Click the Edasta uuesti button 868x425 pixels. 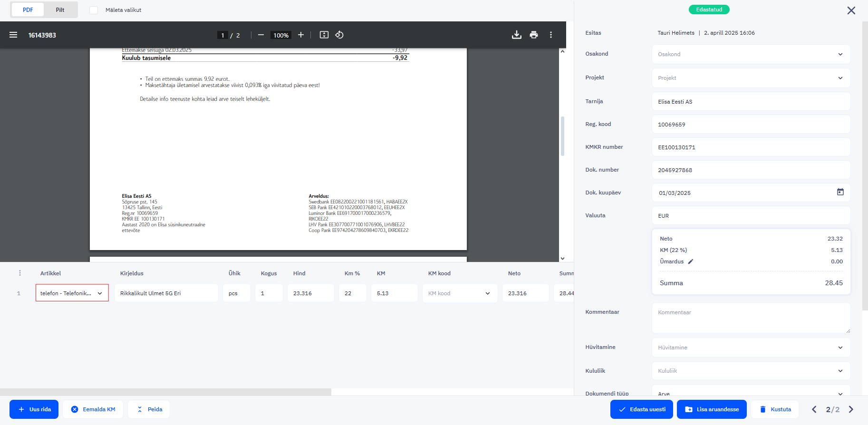pyautogui.click(x=642, y=409)
